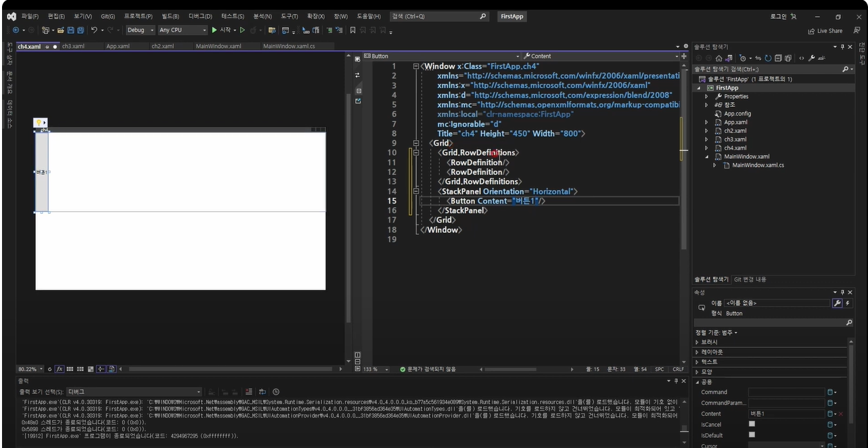Start without debugging via hollow green triangle

pyautogui.click(x=243, y=30)
